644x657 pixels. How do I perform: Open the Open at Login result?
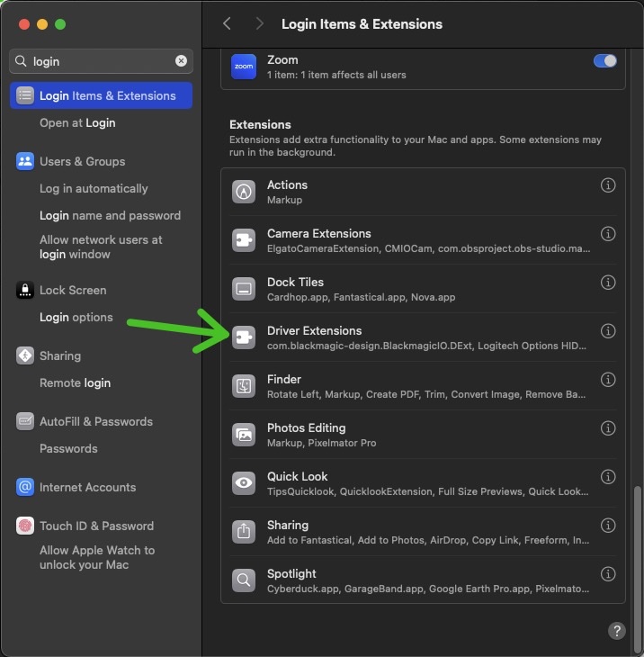77,122
